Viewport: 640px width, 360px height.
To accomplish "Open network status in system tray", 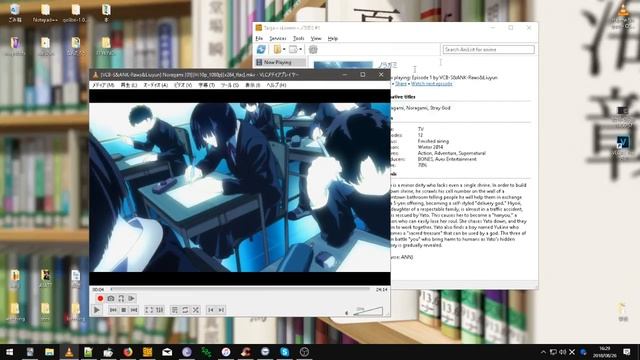I will pos(553,352).
